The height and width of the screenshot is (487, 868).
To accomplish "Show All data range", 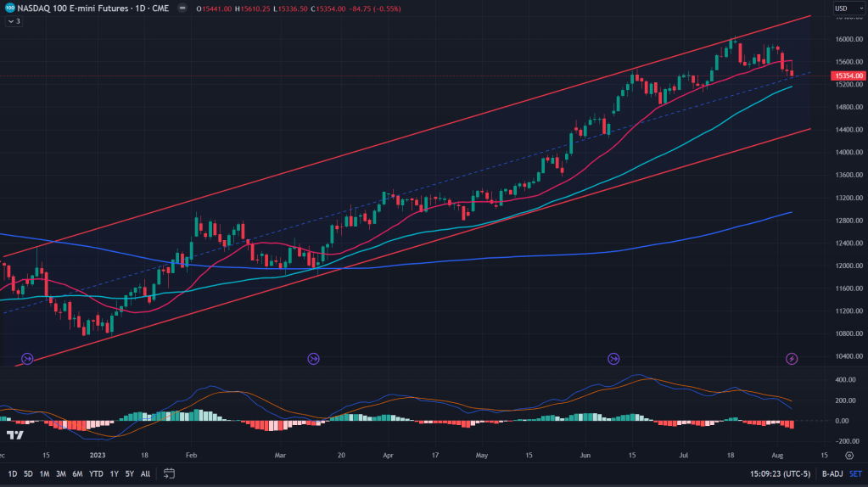I will tap(145, 473).
